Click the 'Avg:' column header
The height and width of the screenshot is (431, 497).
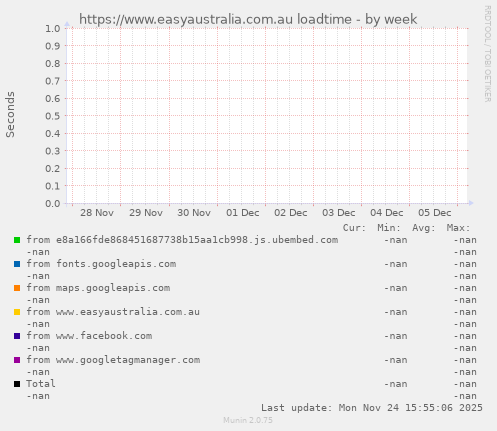click(424, 228)
